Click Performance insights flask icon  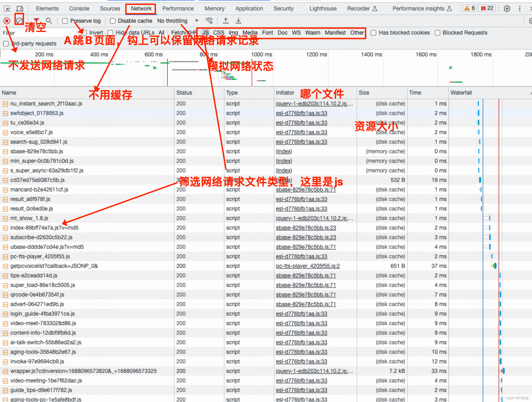[449, 9]
